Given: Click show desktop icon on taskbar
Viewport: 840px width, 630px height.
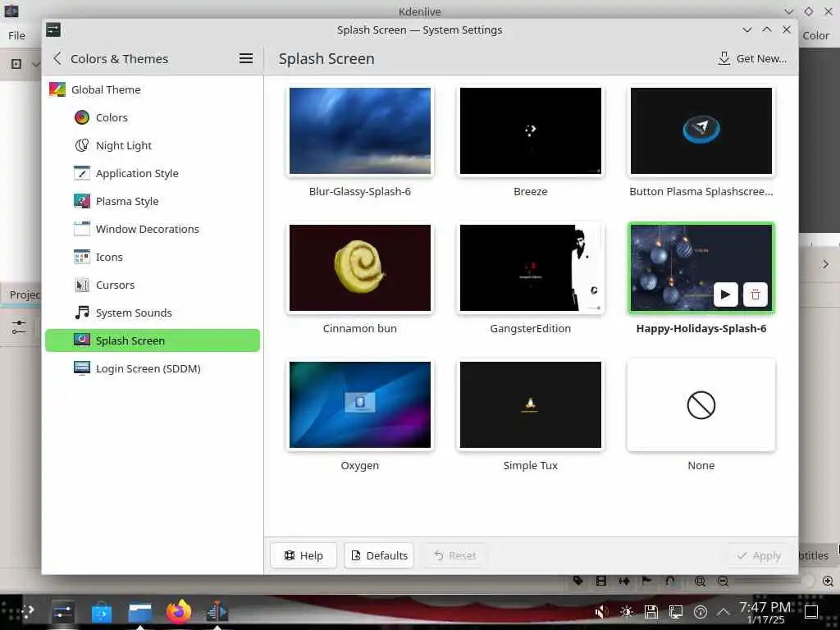Looking at the screenshot, I should click(811, 611).
